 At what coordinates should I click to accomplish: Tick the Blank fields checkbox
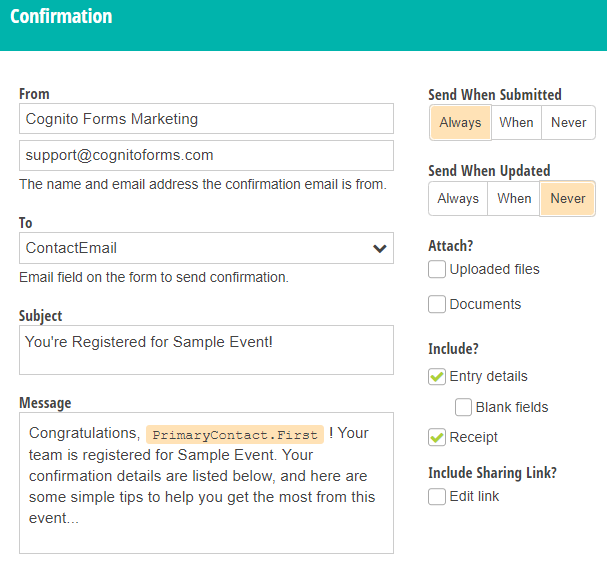(463, 407)
